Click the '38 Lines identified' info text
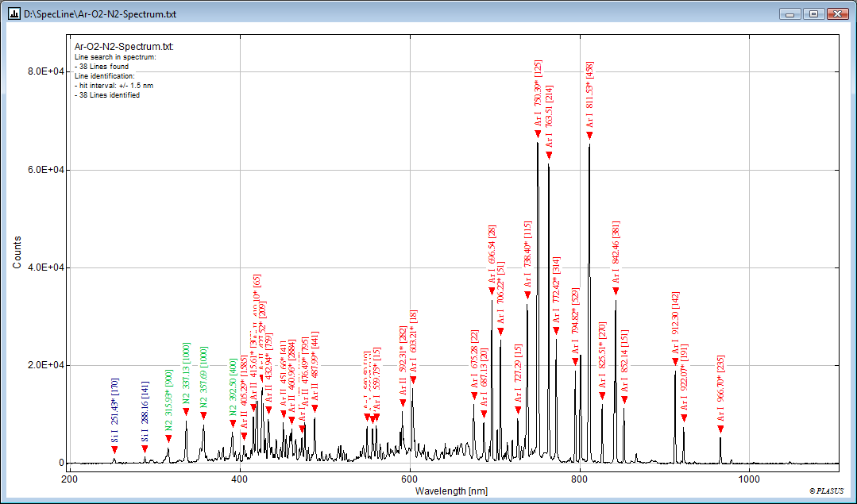 [107, 95]
